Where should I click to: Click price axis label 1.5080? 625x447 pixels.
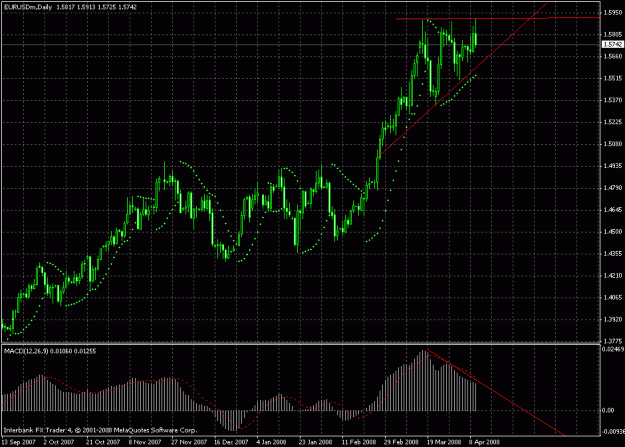(x=613, y=144)
